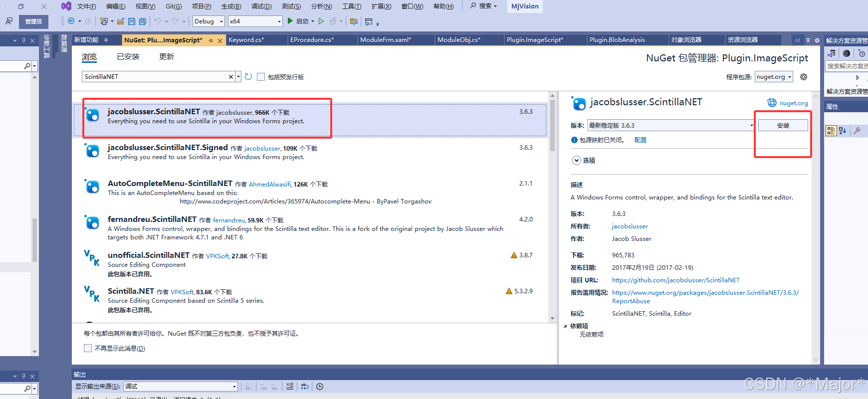
Task: Open the Debug menu
Action: coord(261,6)
